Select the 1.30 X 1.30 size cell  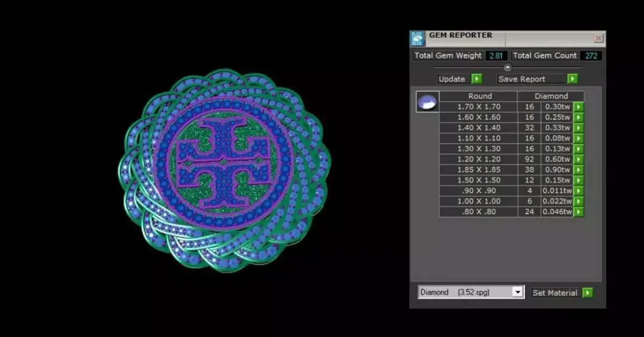tap(479, 149)
